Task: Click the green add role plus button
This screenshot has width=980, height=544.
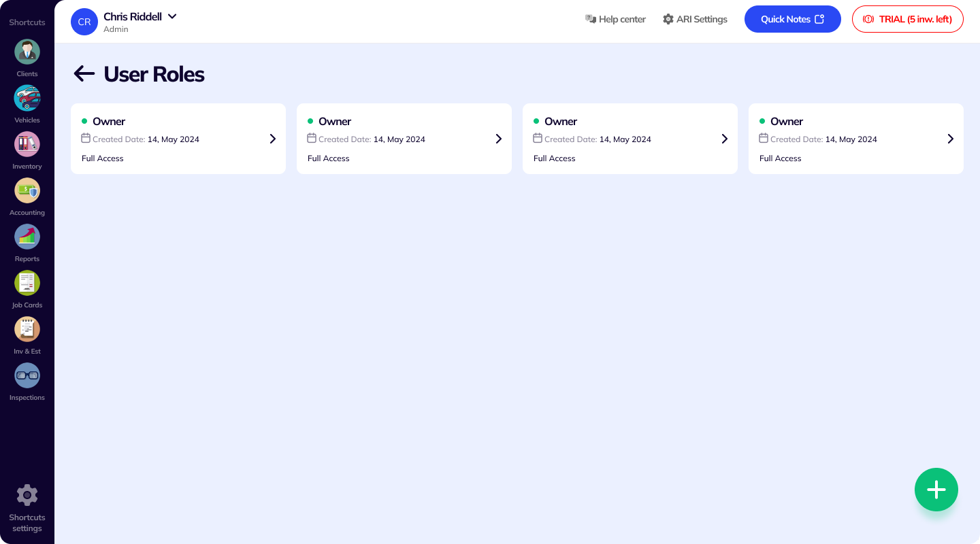Action: [936, 490]
